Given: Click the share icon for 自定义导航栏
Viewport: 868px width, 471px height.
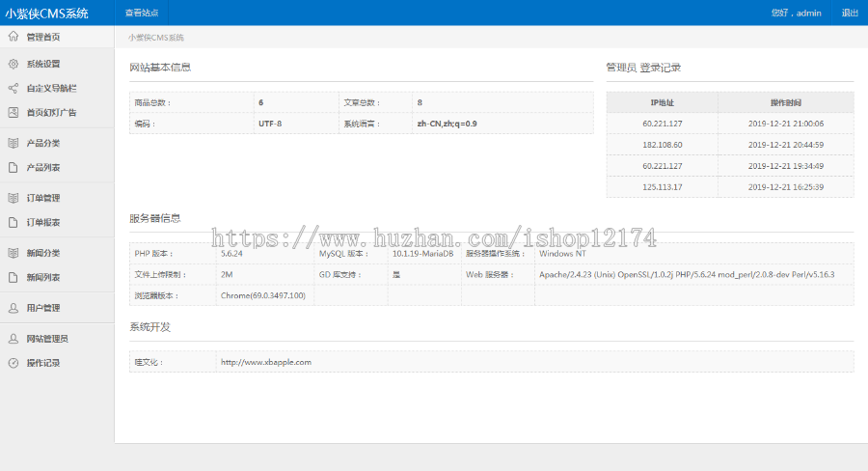Looking at the screenshot, I should pyautogui.click(x=14, y=88).
